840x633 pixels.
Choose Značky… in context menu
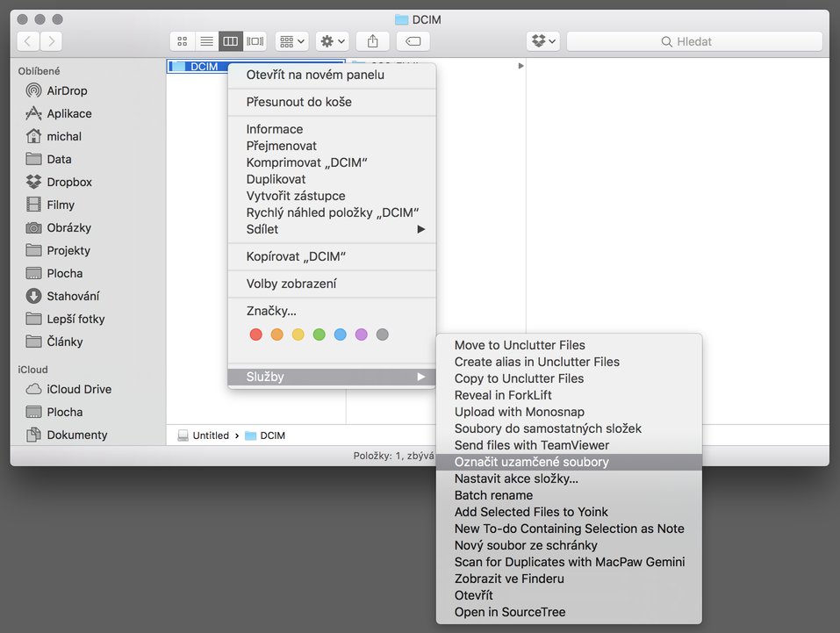[332, 311]
